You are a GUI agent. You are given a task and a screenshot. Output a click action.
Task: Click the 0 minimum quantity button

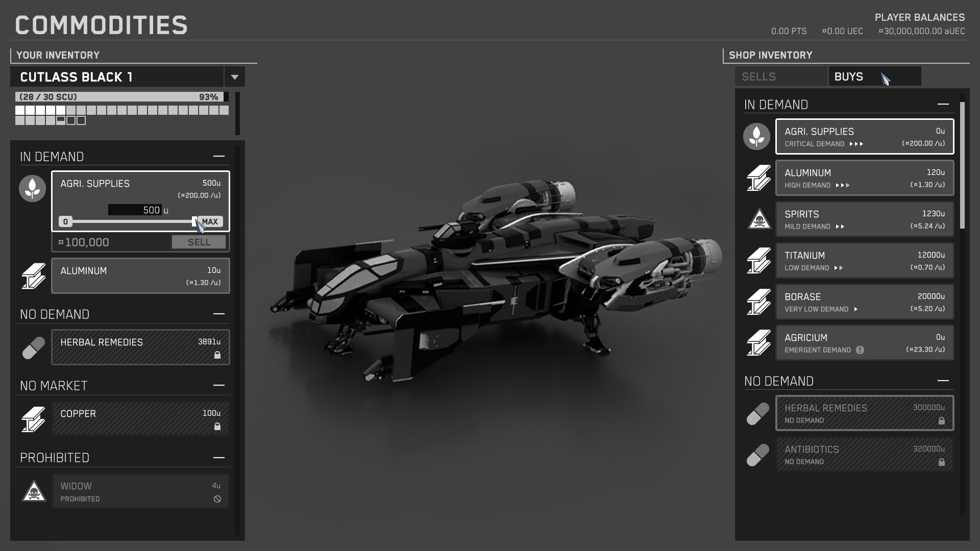[65, 221]
